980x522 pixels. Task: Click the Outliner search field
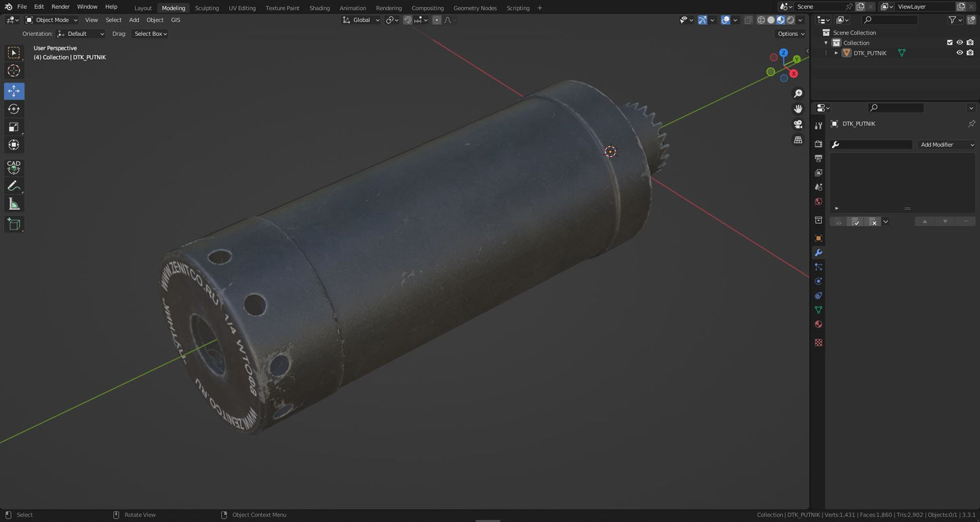890,20
